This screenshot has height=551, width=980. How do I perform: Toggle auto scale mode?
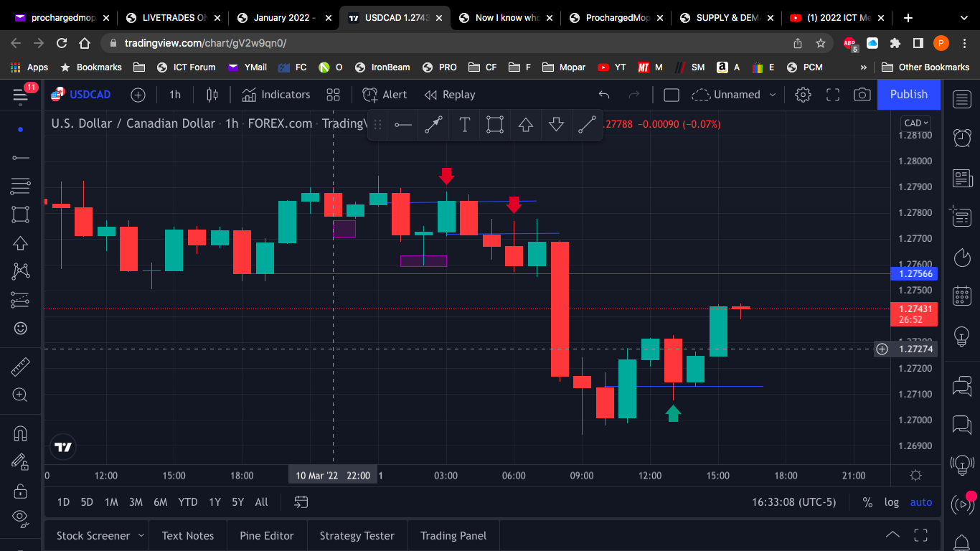pos(921,502)
